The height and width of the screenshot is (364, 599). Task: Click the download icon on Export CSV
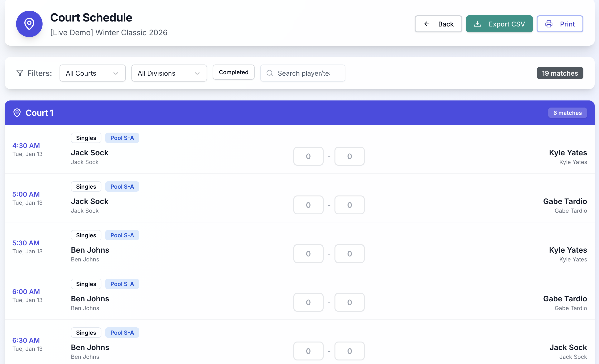(x=478, y=24)
